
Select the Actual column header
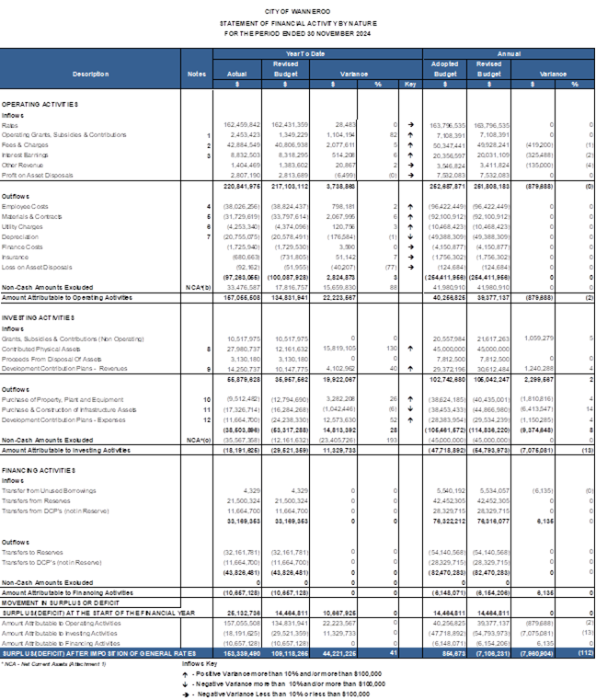tap(236, 74)
